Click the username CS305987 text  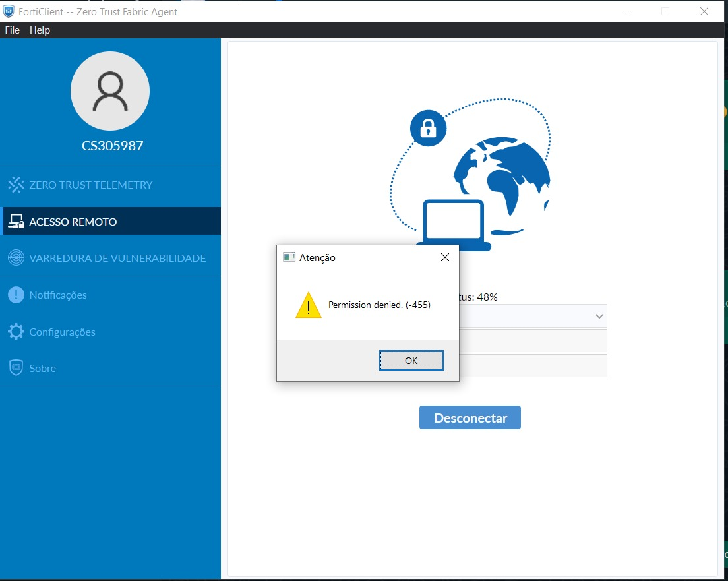tap(112, 146)
